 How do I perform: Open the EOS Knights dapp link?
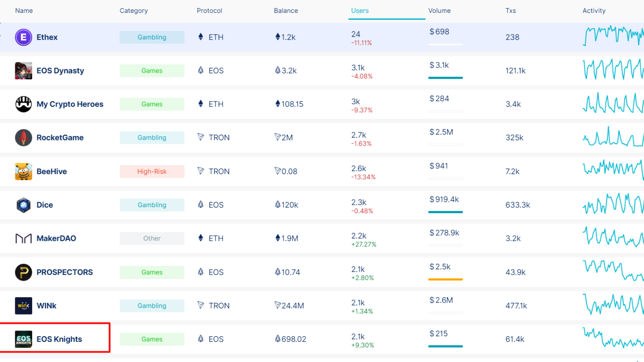click(x=59, y=339)
